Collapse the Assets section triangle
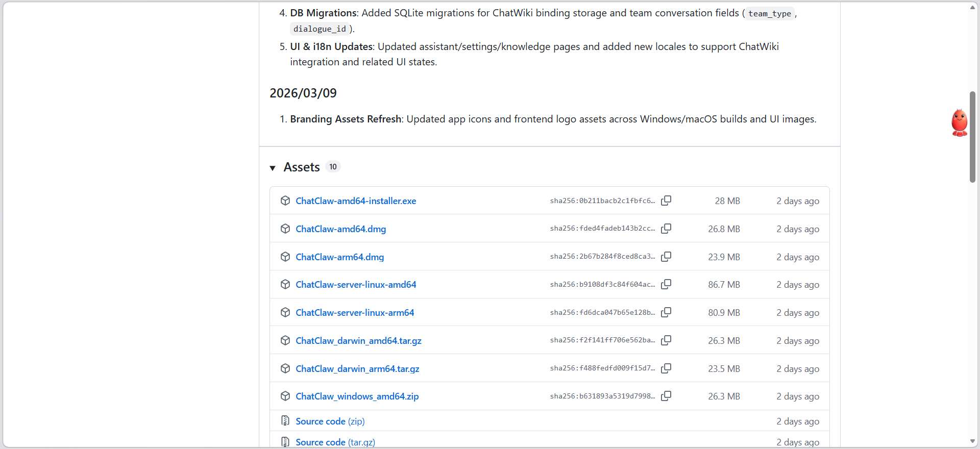Image resolution: width=980 pixels, height=449 pixels. point(273,168)
